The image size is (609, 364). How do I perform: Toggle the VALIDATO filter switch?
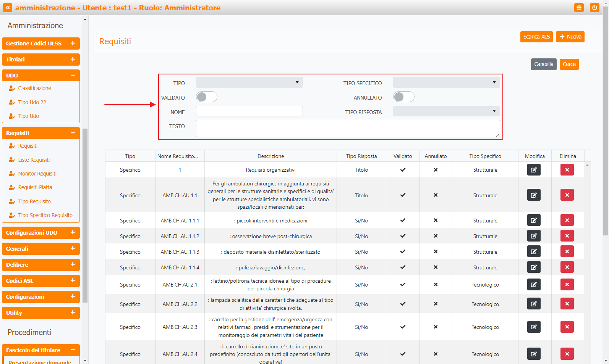tap(207, 97)
